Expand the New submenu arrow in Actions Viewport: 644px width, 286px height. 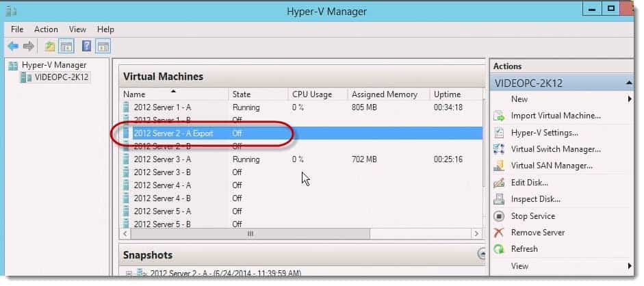click(x=630, y=99)
